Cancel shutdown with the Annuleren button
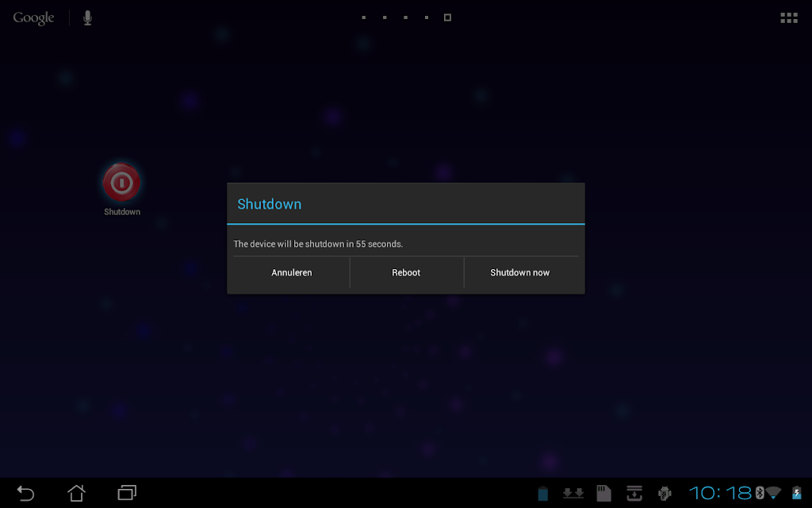Image resolution: width=812 pixels, height=508 pixels. tap(291, 273)
